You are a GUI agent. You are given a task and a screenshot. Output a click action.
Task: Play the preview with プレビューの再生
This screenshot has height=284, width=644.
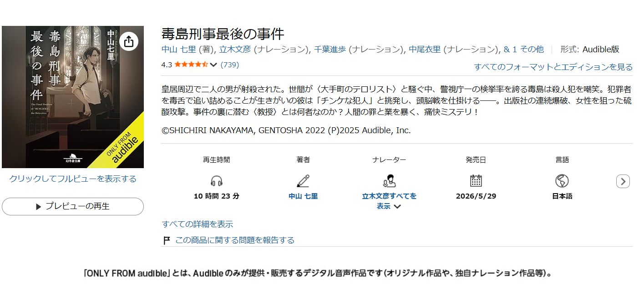73,206
